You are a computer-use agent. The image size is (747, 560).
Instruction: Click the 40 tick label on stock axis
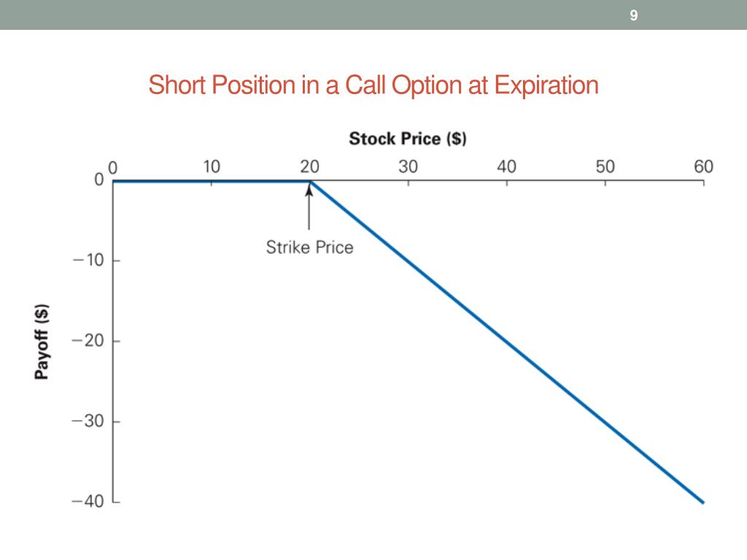tap(506, 167)
